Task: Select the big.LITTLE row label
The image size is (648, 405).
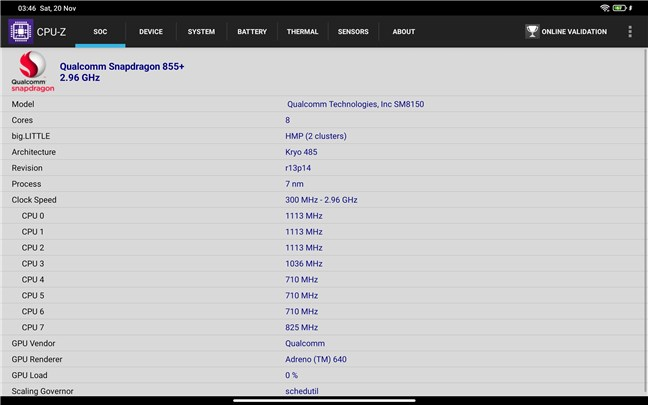Action: [x=31, y=136]
